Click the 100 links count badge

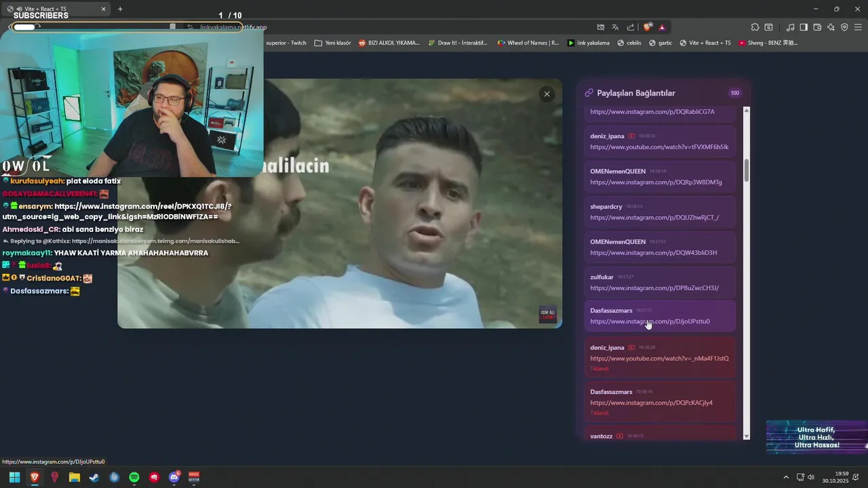pos(734,93)
